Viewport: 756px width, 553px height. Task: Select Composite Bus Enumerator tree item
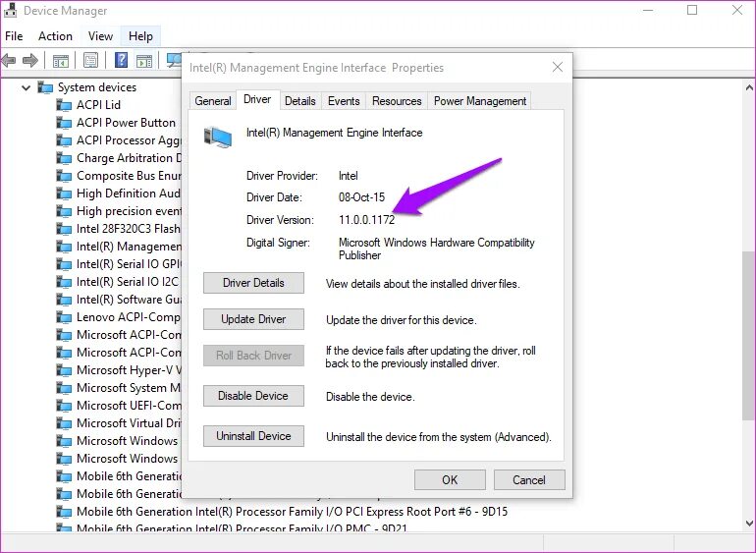[x=129, y=176]
